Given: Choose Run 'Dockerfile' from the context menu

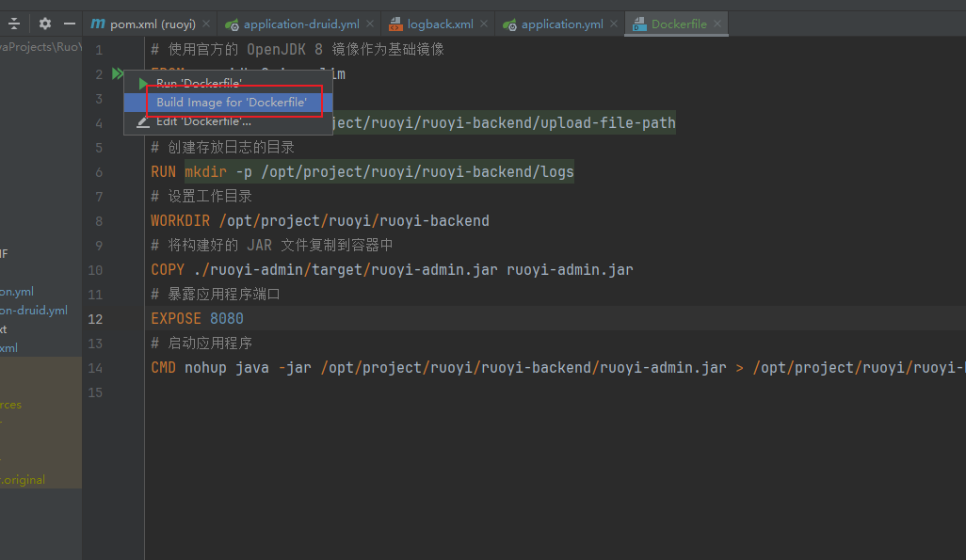Looking at the screenshot, I should [x=198, y=83].
